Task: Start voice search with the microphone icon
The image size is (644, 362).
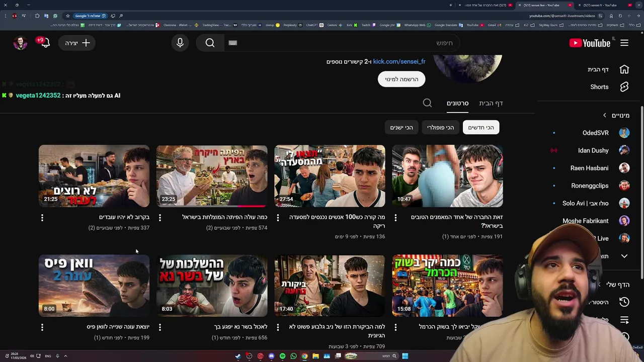Action: 180,43
